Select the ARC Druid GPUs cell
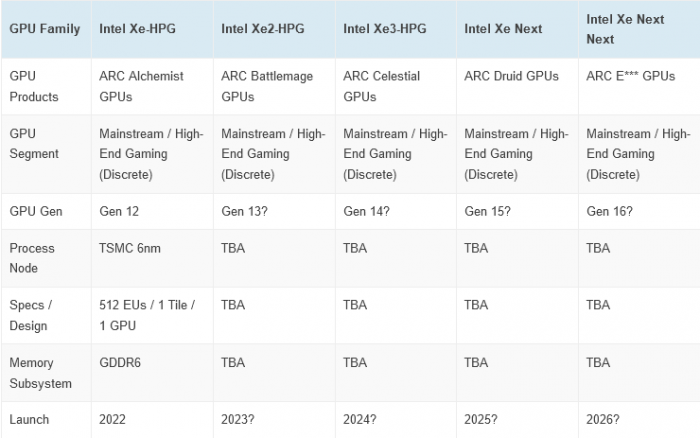The image size is (700, 438). 516,76
